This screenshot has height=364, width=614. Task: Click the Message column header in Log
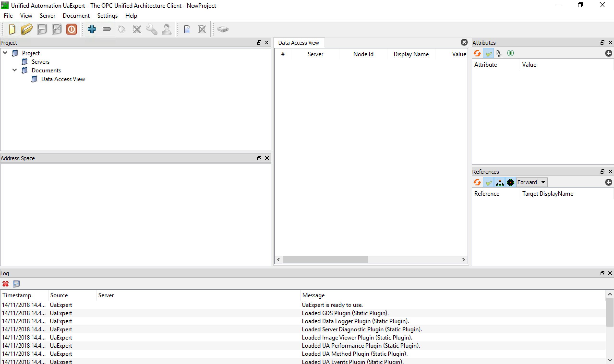[x=453, y=295]
